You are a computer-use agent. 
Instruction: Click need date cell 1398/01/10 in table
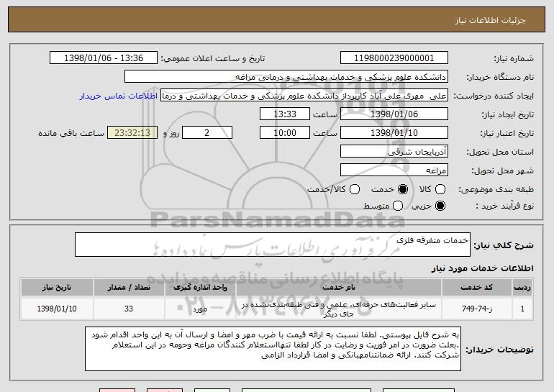pos(57,309)
